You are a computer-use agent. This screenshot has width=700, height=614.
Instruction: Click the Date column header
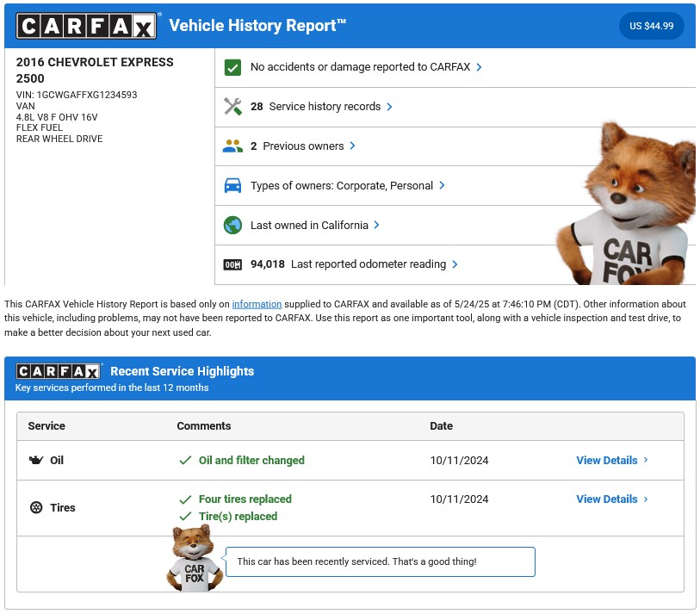coord(442,426)
